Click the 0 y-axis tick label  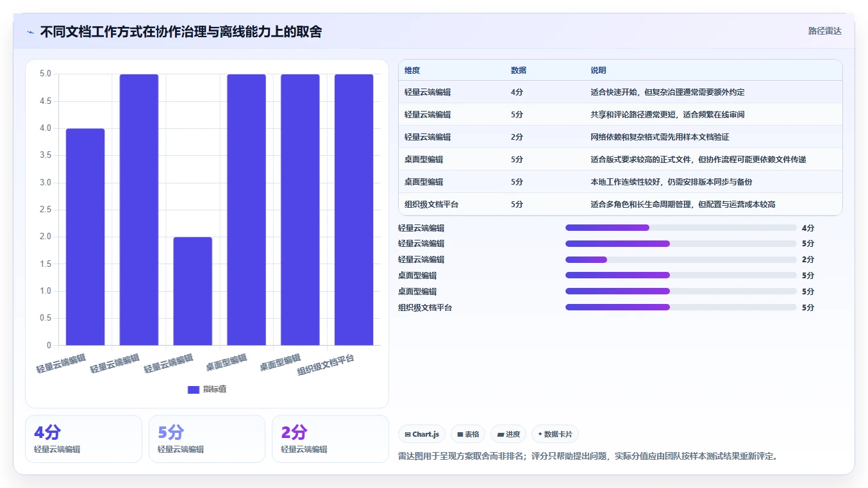point(49,345)
